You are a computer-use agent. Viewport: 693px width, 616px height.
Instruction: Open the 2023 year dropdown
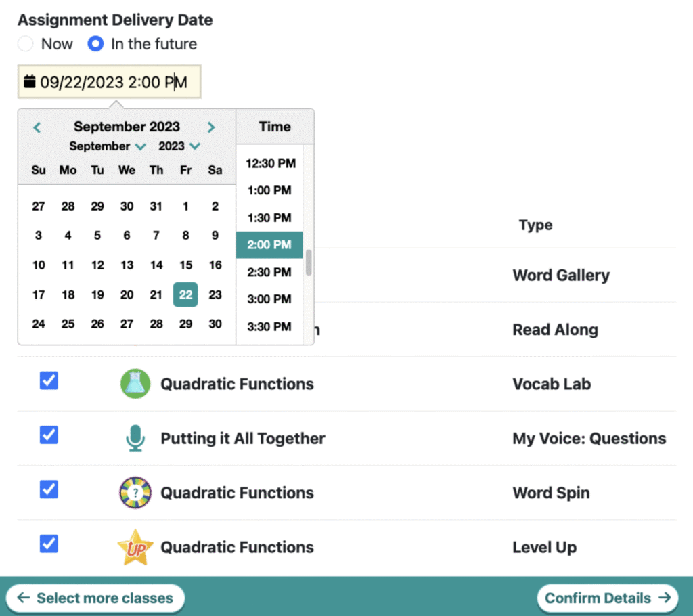click(x=179, y=146)
